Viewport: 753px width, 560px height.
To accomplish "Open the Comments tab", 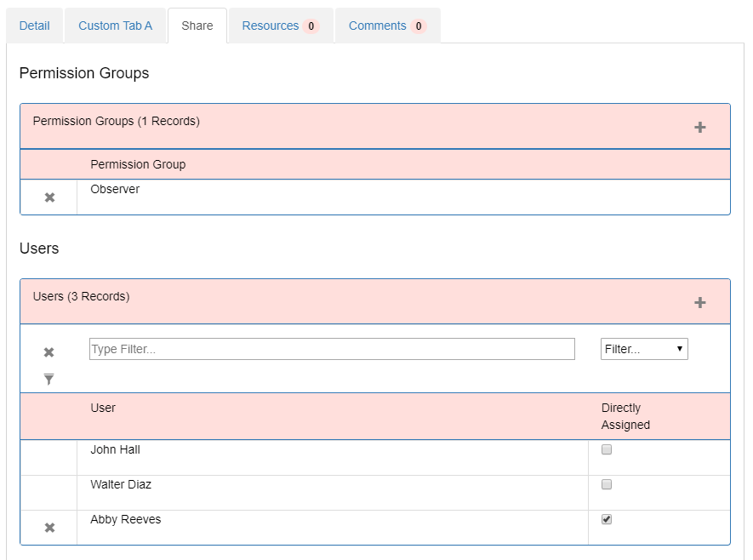I will (x=387, y=26).
